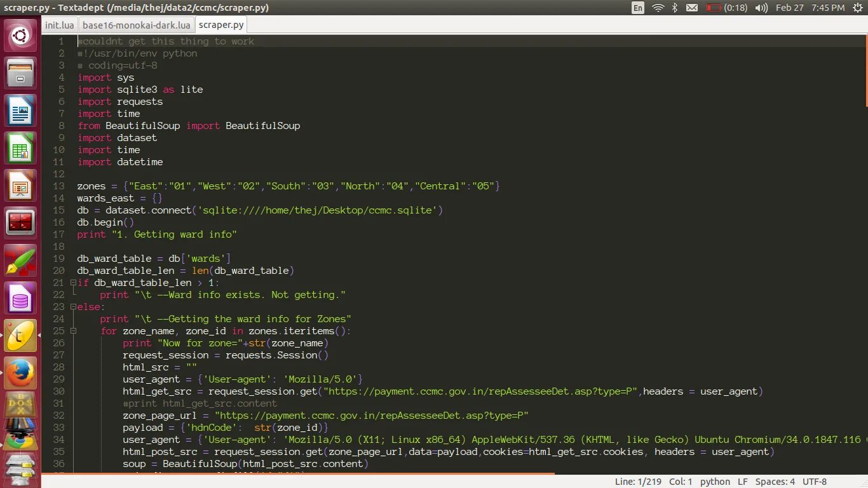Open the sound volume indicator

click(761, 8)
